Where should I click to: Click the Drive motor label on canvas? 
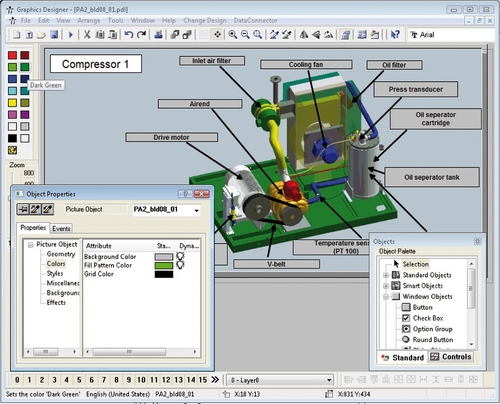click(171, 137)
